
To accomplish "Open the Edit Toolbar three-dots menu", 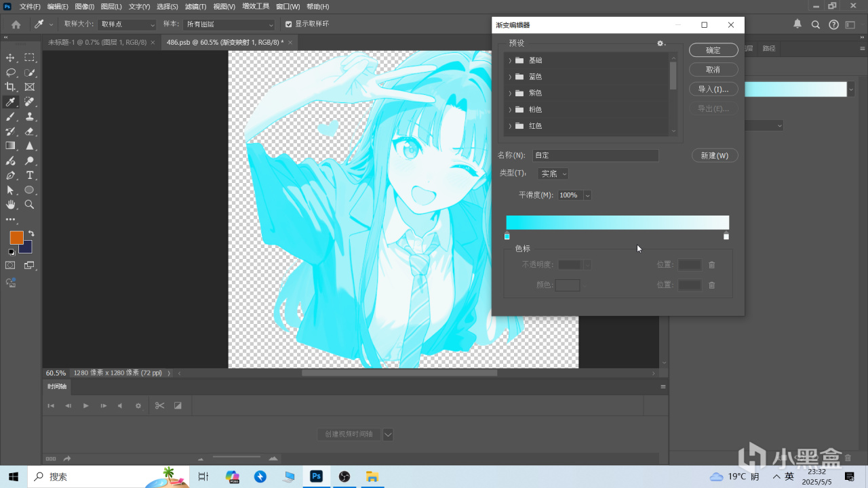I will [x=10, y=220].
